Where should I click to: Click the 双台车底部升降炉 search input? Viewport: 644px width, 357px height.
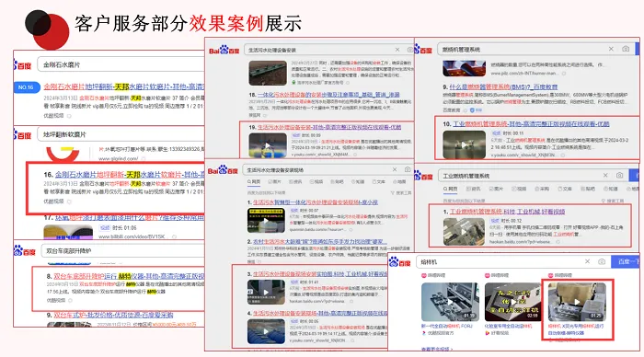[x=122, y=250]
